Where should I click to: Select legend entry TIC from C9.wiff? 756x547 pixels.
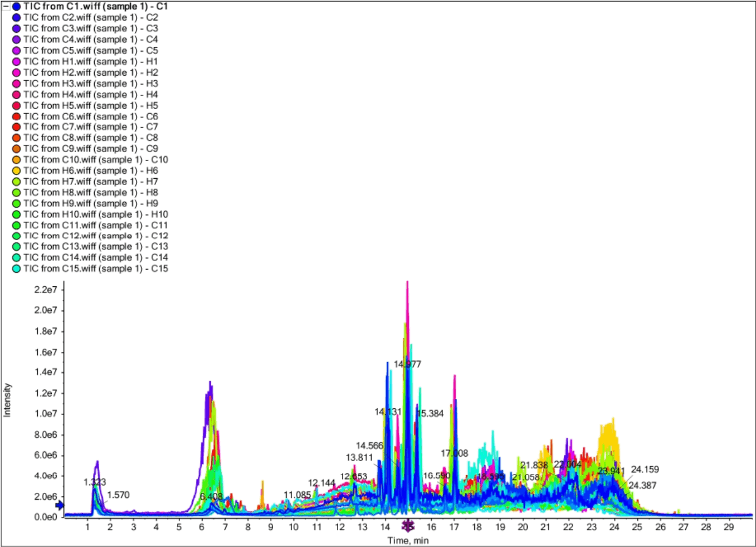91,149
